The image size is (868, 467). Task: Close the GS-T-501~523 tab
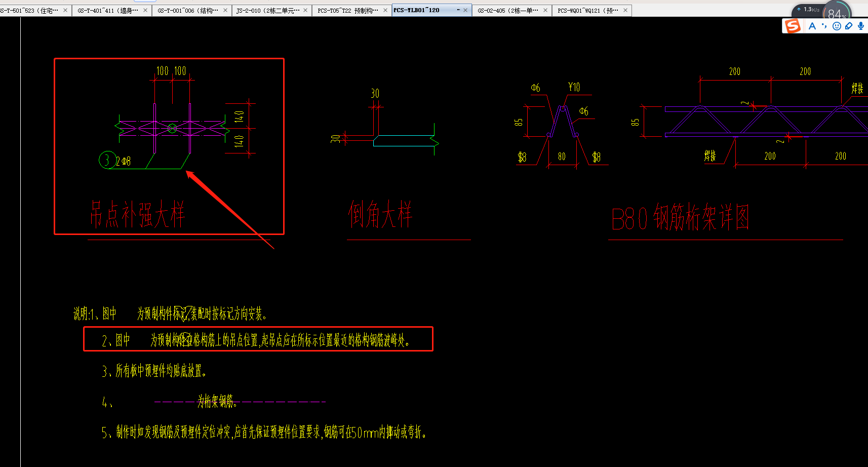pyautogui.click(x=65, y=10)
